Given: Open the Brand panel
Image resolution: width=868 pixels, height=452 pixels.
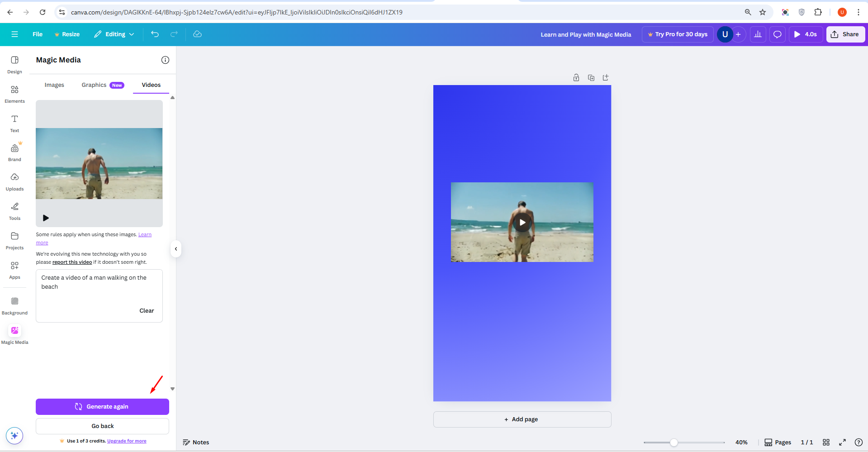Looking at the screenshot, I should [x=14, y=152].
